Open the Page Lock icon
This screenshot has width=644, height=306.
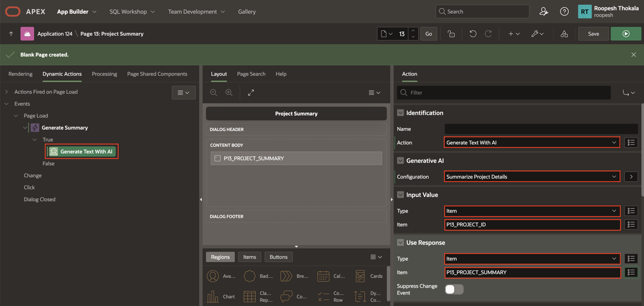click(451, 34)
